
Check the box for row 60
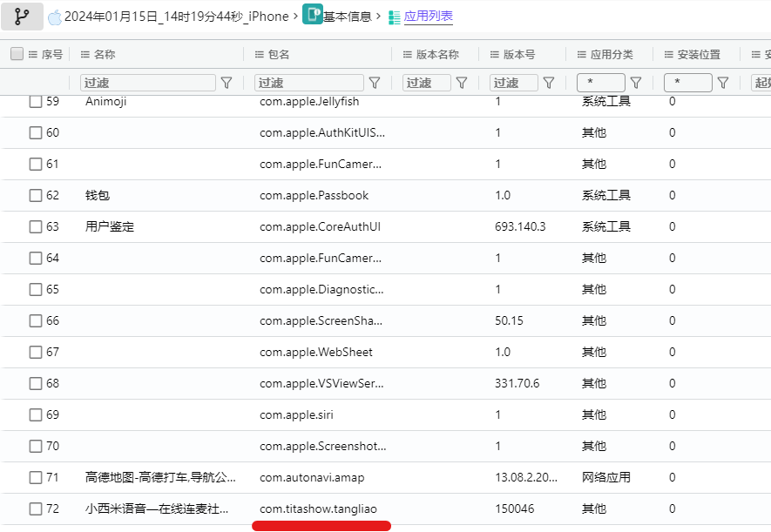pyautogui.click(x=36, y=132)
